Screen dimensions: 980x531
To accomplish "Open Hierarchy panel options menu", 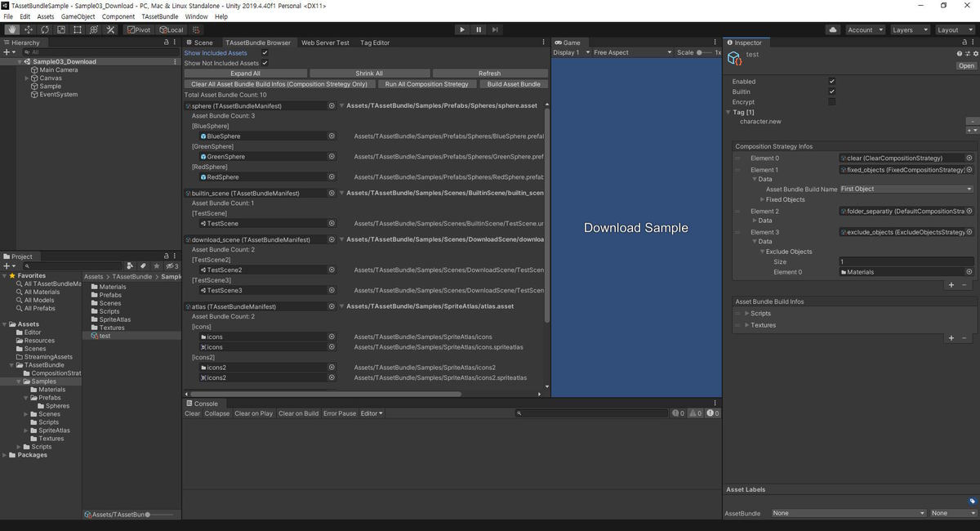I will [x=176, y=42].
